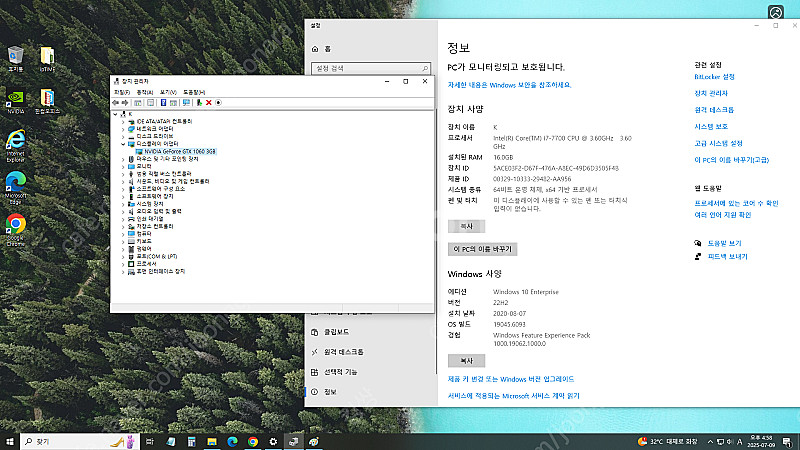
Task: Expand the 모니터 node
Action: tap(123, 166)
